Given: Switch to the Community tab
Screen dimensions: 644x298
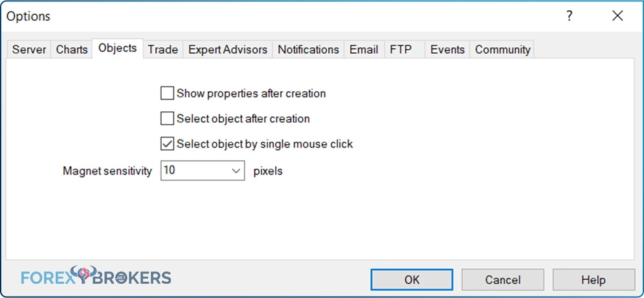Looking at the screenshot, I should pos(503,50).
